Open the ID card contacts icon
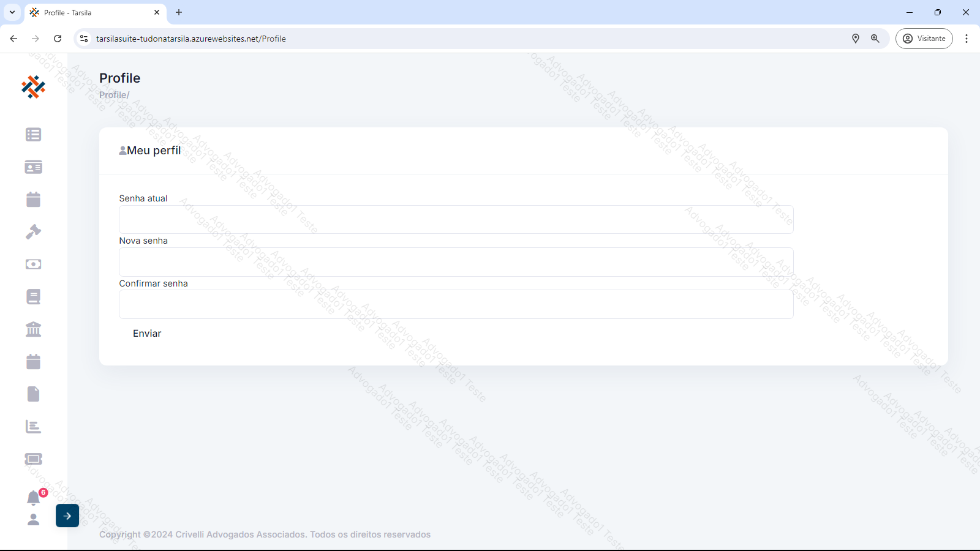The height and width of the screenshot is (551, 980). pyautogui.click(x=33, y=167)
